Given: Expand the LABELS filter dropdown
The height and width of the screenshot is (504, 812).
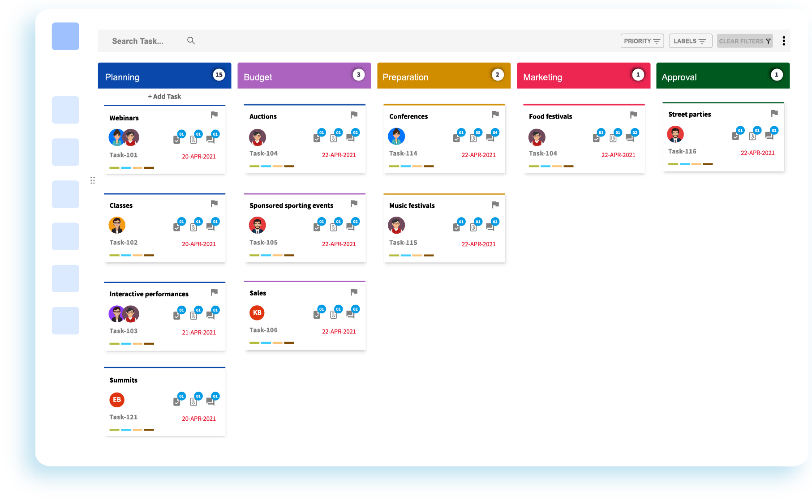Looking at the screenshot, I should (690, 41).
